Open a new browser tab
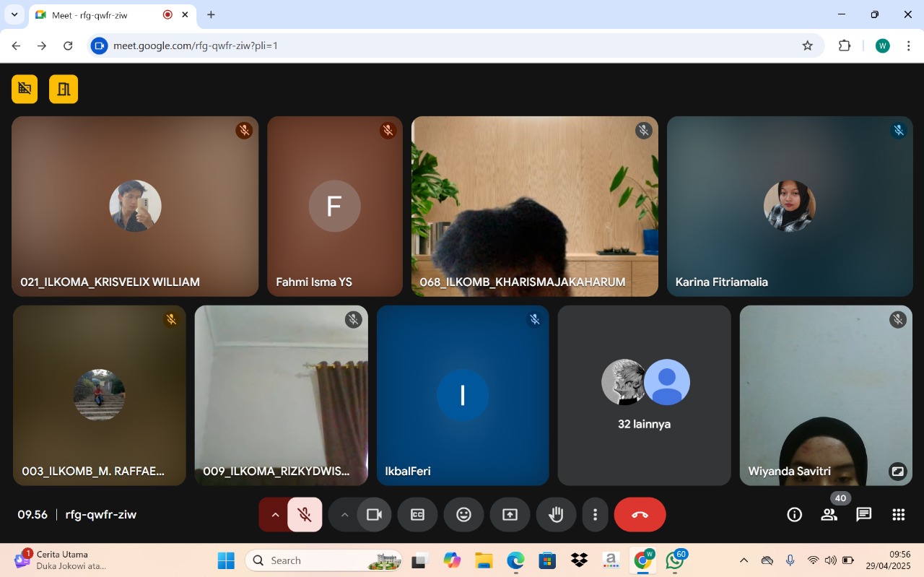The height and width of the screenshot is (577, 924). pyautogui.click(x=211, y=14)
